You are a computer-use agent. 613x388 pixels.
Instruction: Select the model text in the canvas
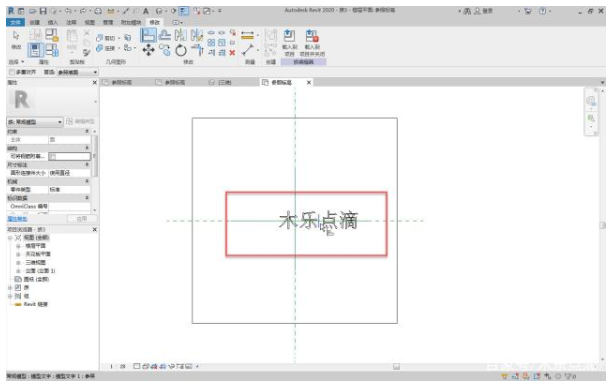[318, 221]
